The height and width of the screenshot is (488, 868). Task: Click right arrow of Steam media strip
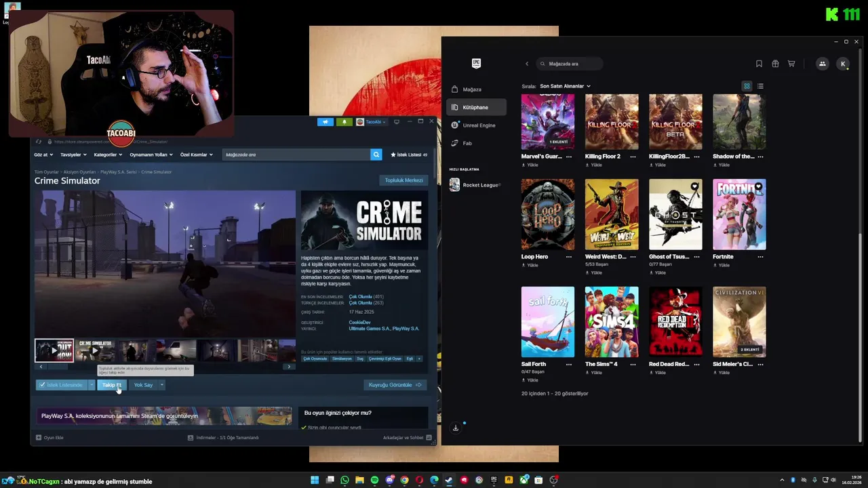point(289,367)
